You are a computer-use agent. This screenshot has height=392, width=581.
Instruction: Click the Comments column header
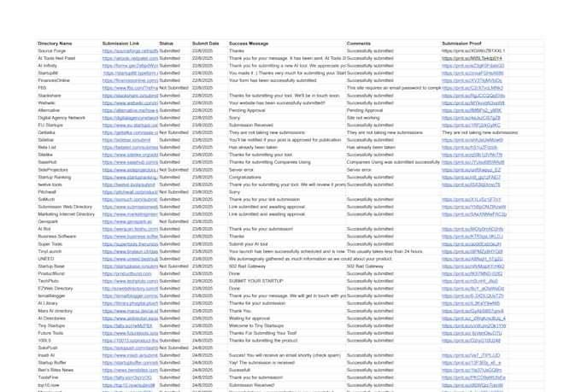click(x=358, y=44)
